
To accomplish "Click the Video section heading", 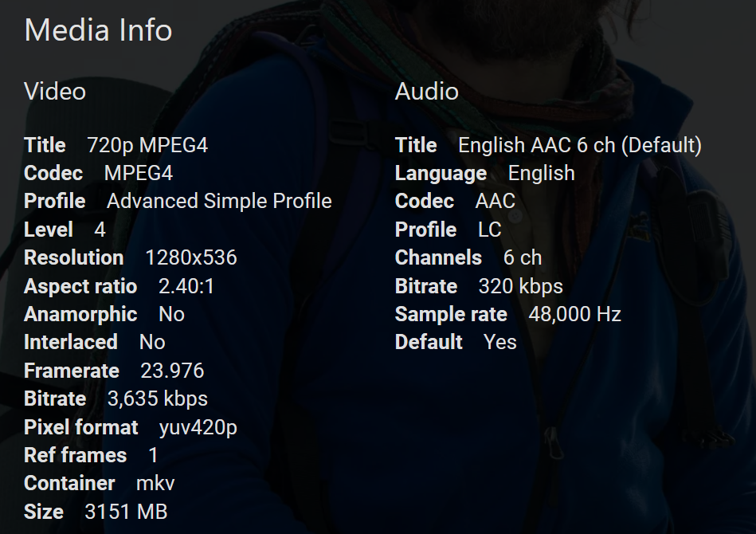I will coord(55,92).
